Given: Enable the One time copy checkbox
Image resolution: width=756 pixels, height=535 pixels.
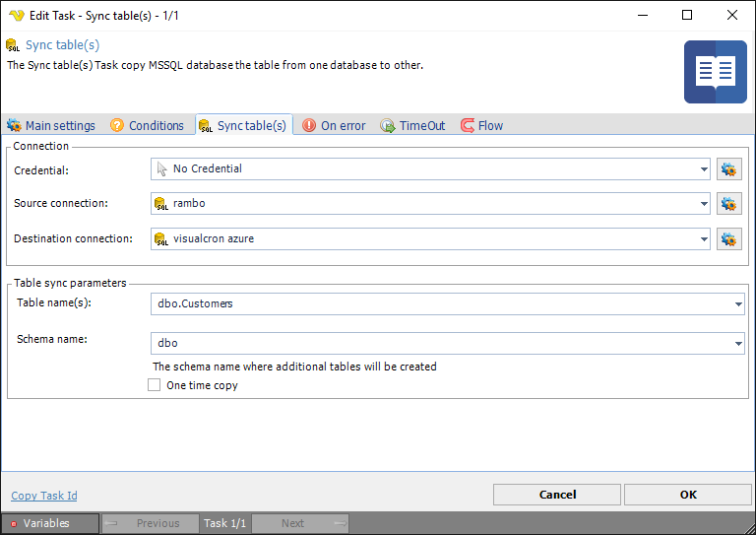Looking at the screenshot, I should 154,385.
